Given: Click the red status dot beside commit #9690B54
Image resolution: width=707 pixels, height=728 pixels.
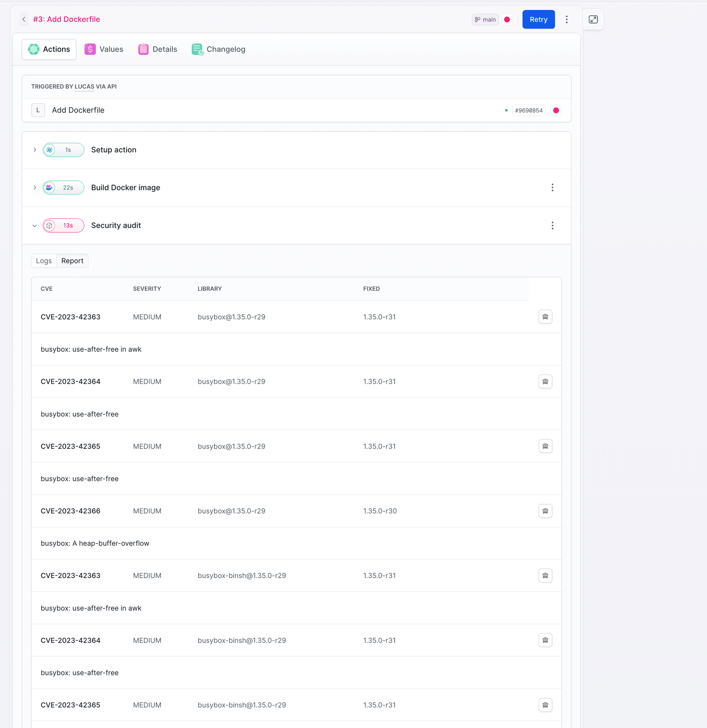Looking at the screenshot, I should point(556,110).
